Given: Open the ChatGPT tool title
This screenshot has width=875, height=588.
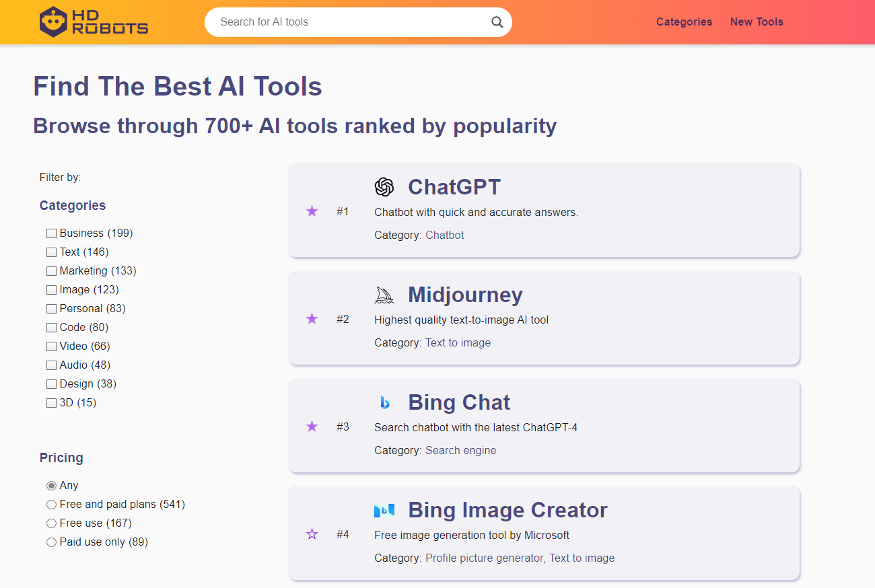Looking at the screenshot, I should 454,187.
